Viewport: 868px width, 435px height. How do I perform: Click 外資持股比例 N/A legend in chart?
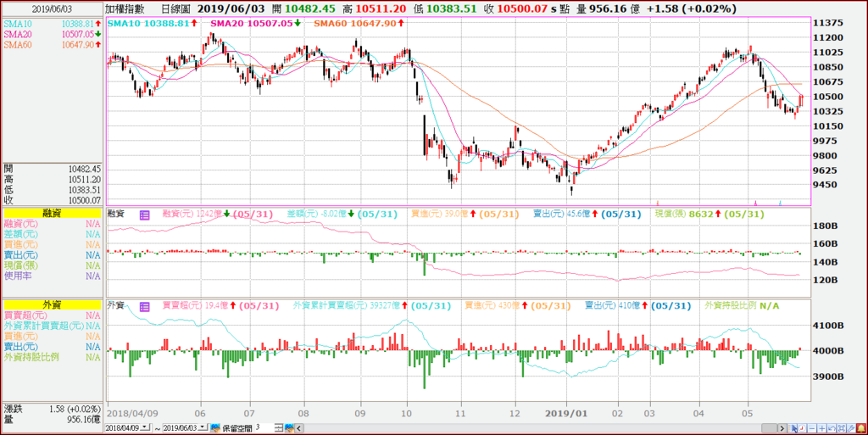742,306
